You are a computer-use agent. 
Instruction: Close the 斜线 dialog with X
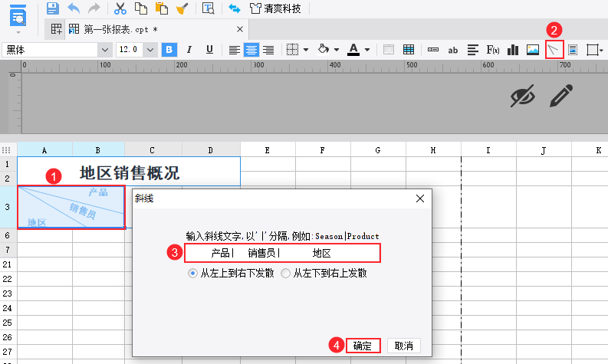coord(420,198)
